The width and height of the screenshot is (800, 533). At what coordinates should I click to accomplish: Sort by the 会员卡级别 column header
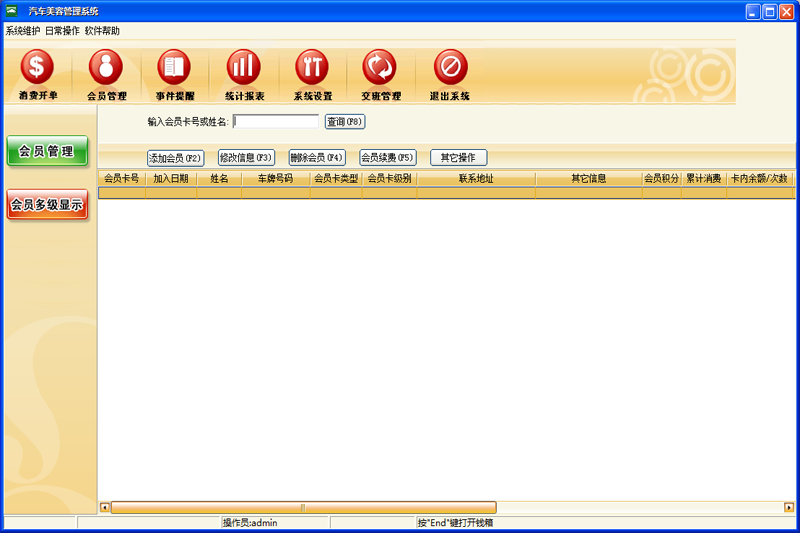click(x=389, y=179)
